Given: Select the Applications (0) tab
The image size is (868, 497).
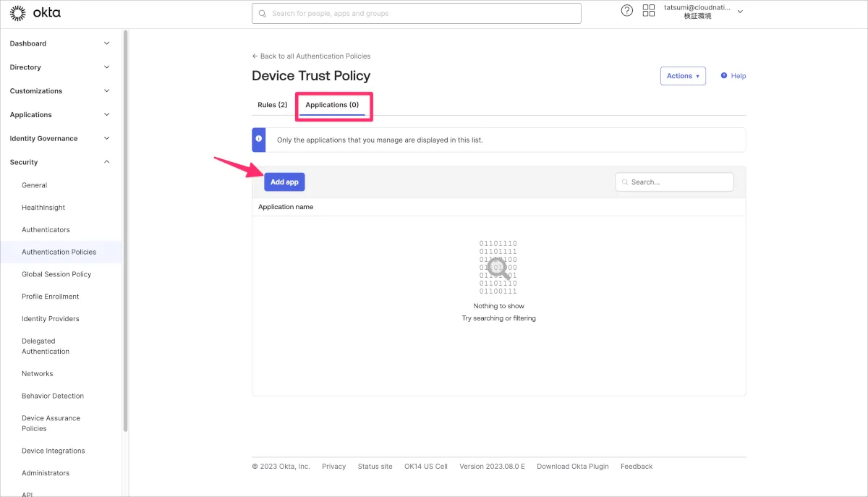Looking at the screenshot, I should click(x=332, y=105).
